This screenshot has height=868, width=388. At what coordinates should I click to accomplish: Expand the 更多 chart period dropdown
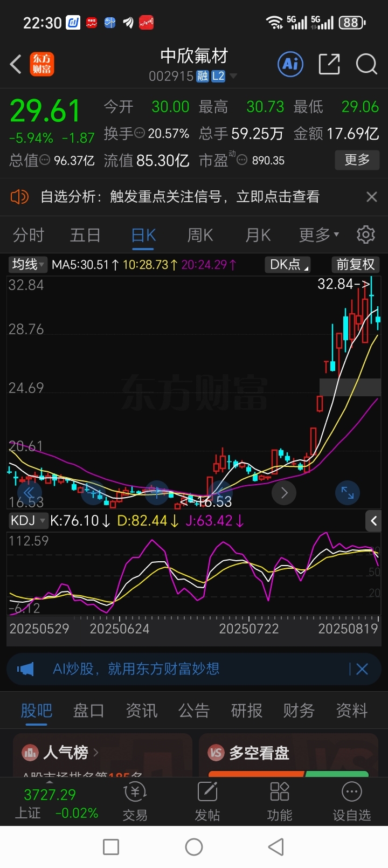coord(319,235)
